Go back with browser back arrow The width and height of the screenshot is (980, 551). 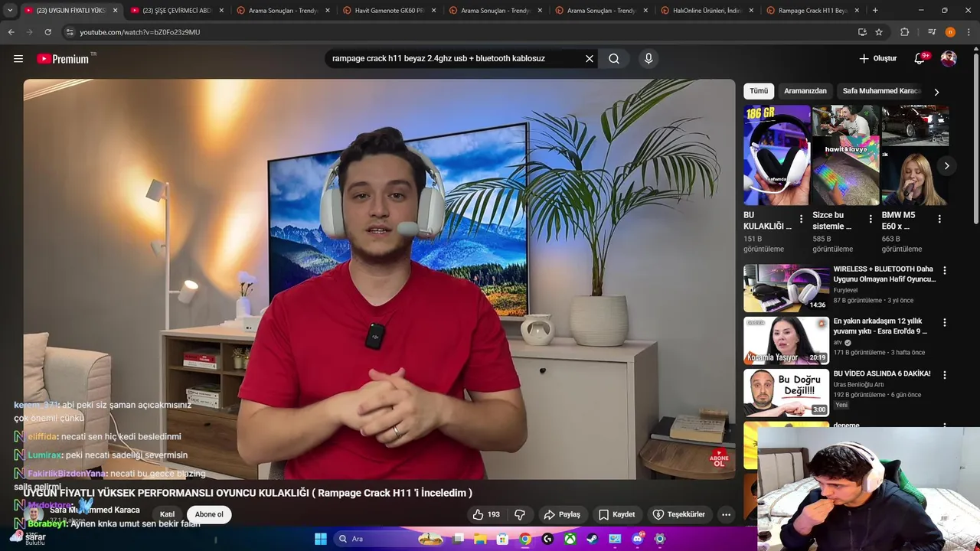pyautogui.click(x=11, y=32)
